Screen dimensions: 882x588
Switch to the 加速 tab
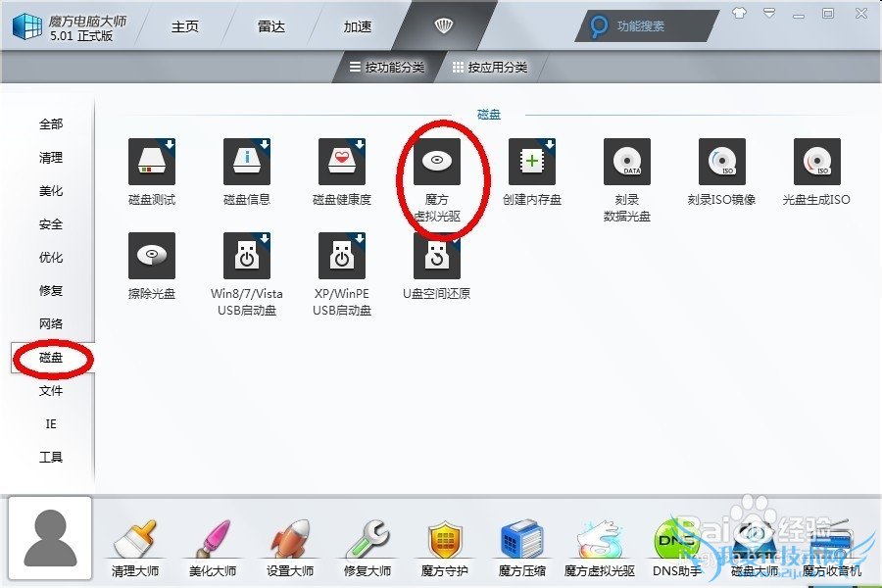coord(358,26)
